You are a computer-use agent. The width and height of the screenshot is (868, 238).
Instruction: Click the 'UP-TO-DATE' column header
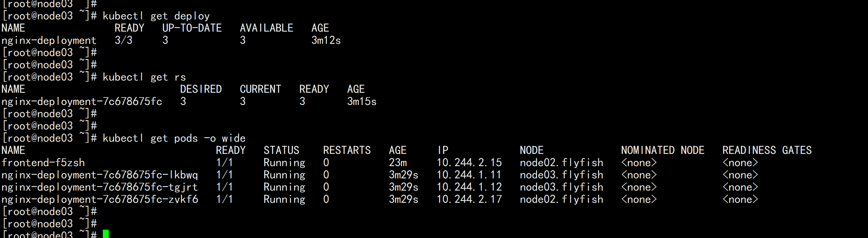(x=192, y=28)
